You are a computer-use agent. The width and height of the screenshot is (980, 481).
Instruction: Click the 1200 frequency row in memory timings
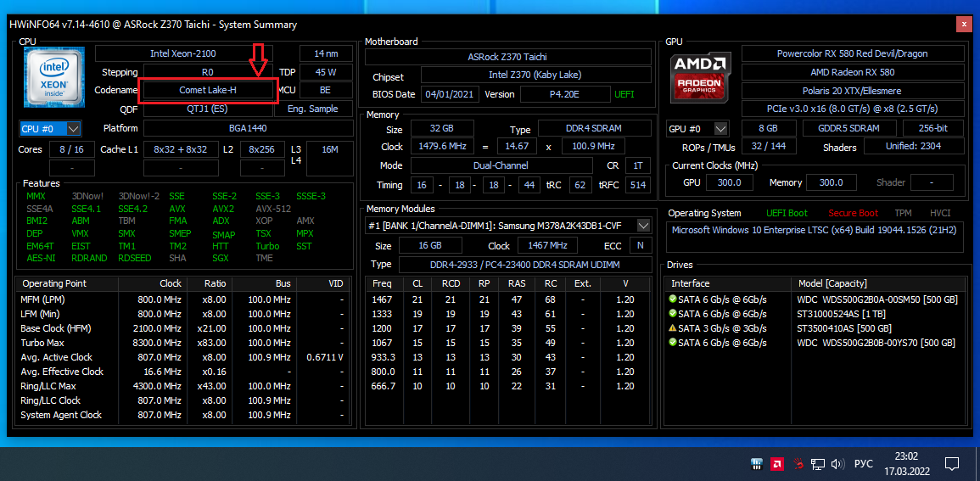point(509,328)
